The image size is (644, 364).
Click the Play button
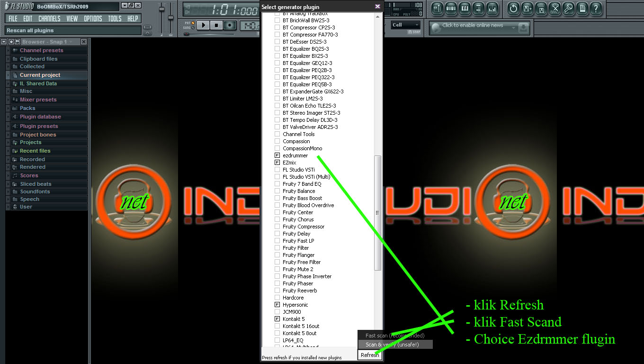203,25
